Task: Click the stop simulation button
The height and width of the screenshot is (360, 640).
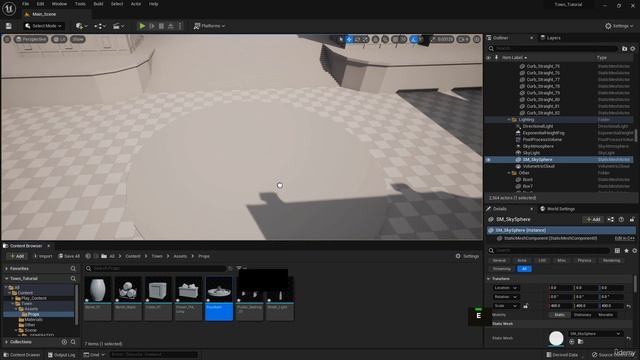Action: click(x=161, y=26)
